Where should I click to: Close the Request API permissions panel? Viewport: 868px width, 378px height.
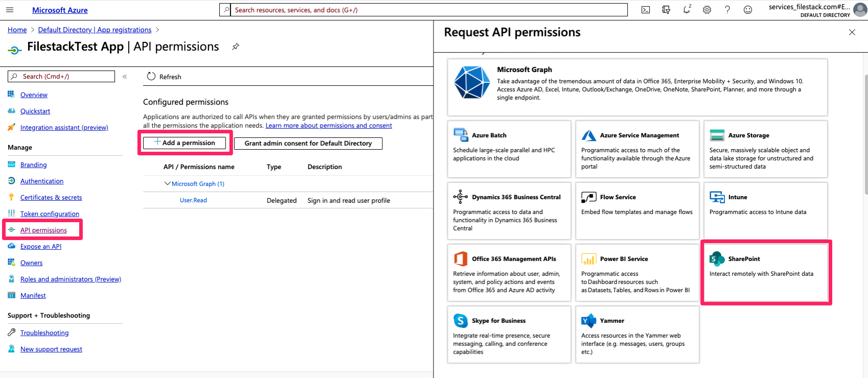coord(852,32)
